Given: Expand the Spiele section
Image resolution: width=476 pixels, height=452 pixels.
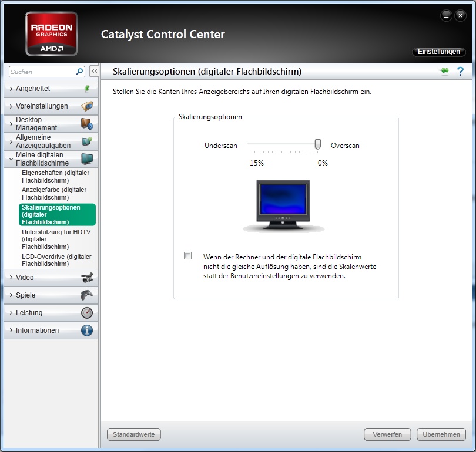Looking at the screenshot, I should 11,295.
